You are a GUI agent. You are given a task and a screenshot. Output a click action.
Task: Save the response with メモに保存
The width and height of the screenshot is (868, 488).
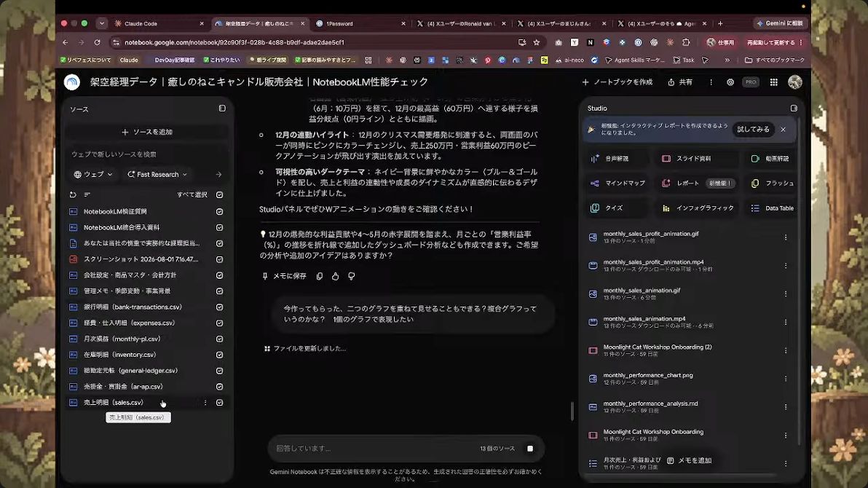284,276
